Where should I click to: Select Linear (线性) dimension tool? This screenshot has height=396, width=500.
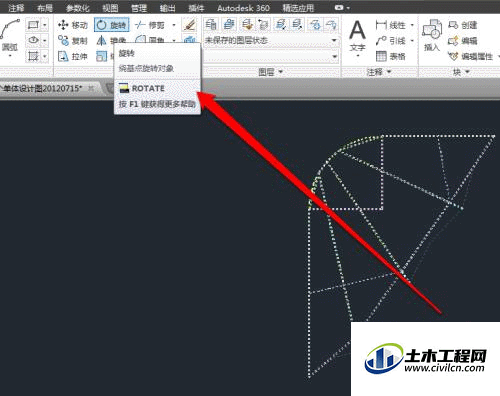click(390, 25)
